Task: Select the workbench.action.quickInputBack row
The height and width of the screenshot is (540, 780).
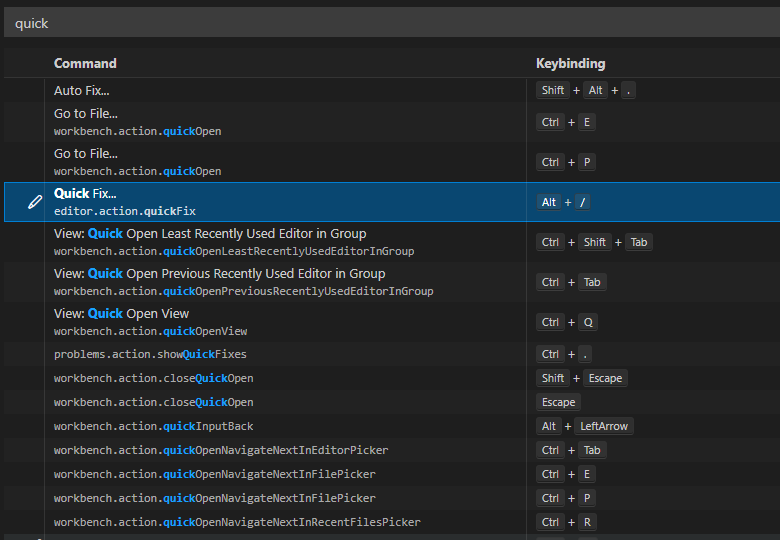Action: pyautogui.click(x=153, y=426)
